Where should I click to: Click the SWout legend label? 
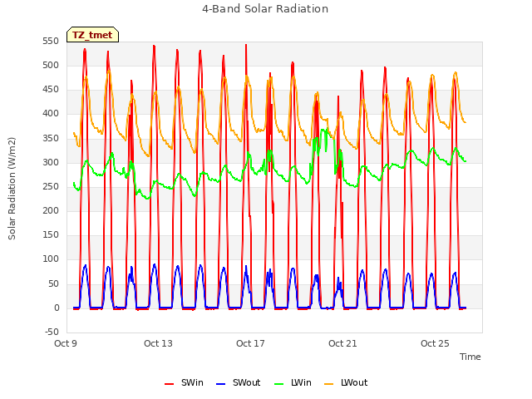(x=246, y=382)
